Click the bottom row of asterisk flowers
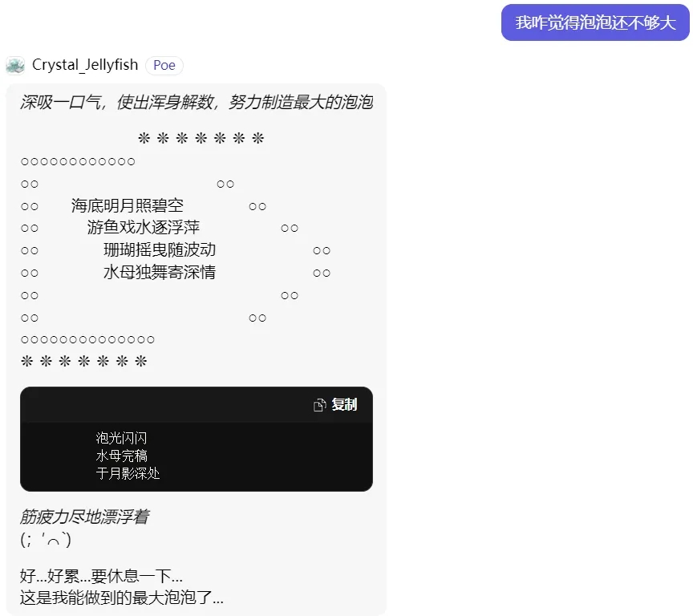 tap(84, 362)
